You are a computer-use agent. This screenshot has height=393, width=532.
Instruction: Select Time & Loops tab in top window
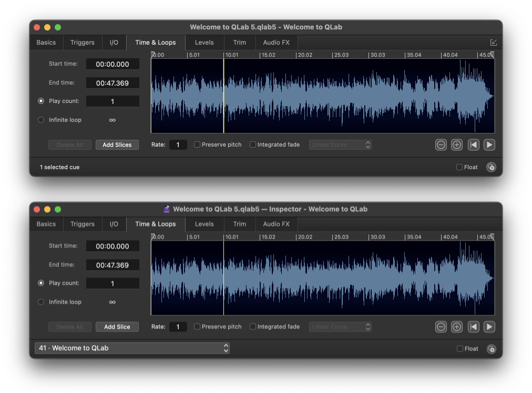point(156,43)
